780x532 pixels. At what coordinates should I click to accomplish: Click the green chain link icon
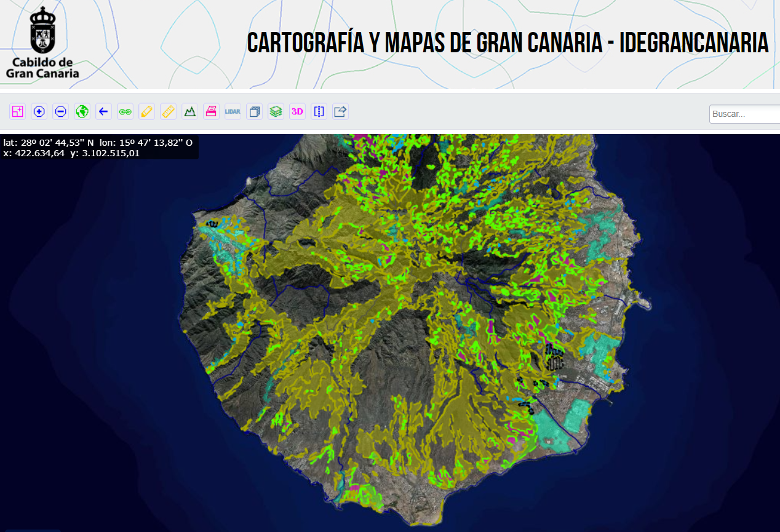[125, 111]
